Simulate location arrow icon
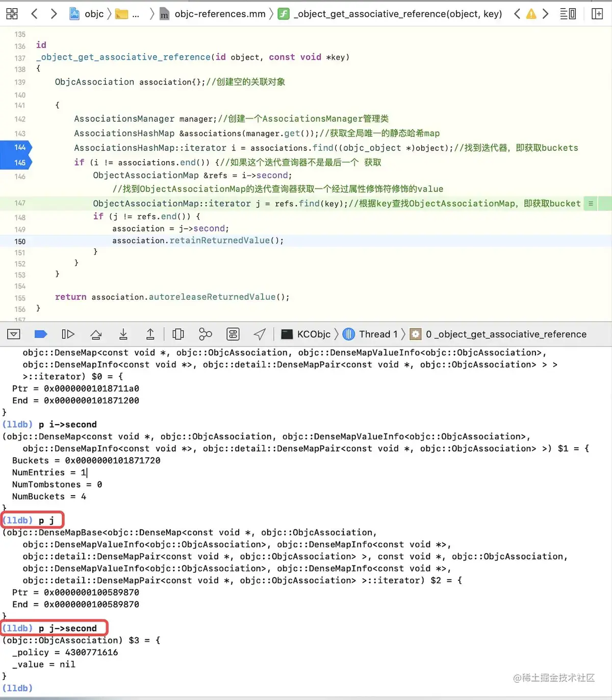Screen dimensions: 612x700 pyautogui.click(x=260, y=334)
